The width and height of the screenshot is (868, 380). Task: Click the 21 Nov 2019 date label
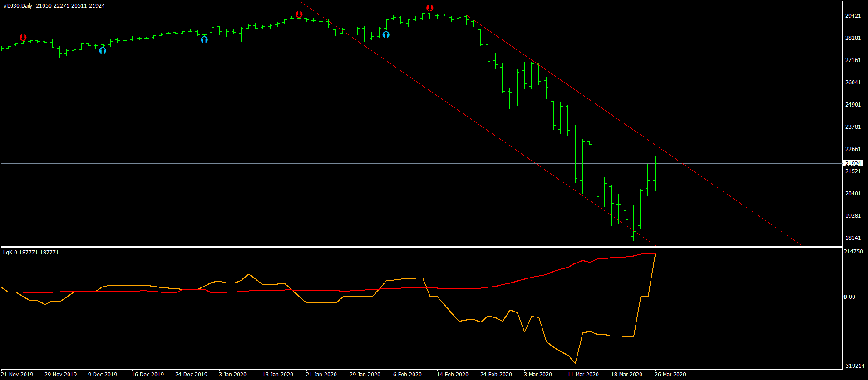pos(17,375)
